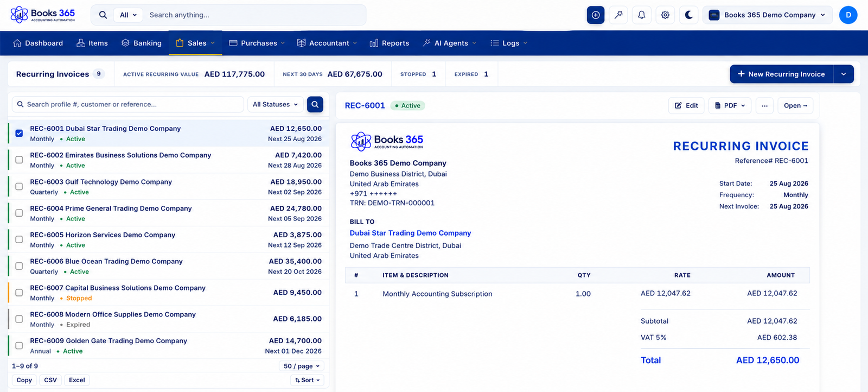Viewport: 868px width, 392px height.
Task: Run the profile list search button
Action: click(x=315, y=104)
